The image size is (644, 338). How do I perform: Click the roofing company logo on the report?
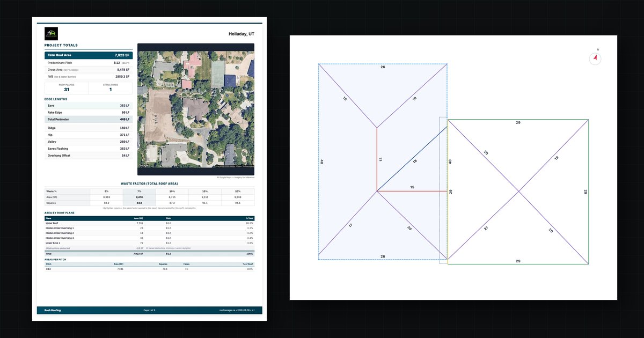pos(51,34)
